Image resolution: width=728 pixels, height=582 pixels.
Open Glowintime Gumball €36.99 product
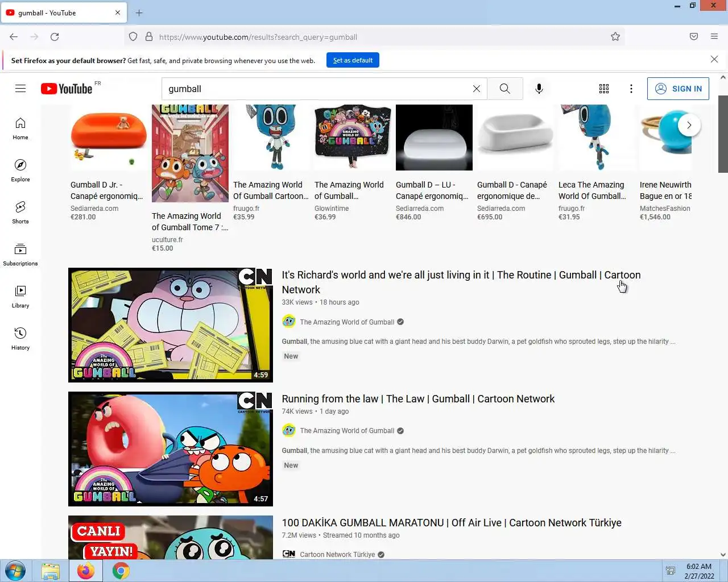pyautogui.click(x=353, y=163)
